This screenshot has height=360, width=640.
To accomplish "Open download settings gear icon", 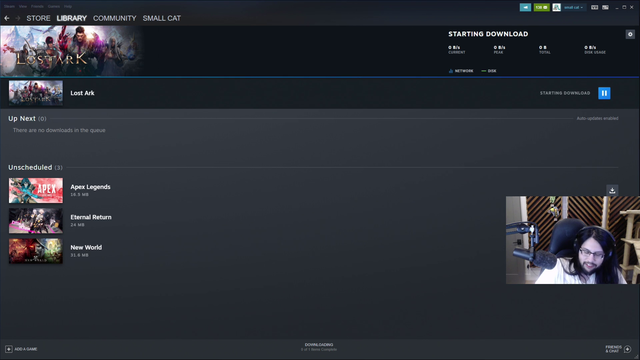I will [x=630, y=34].
